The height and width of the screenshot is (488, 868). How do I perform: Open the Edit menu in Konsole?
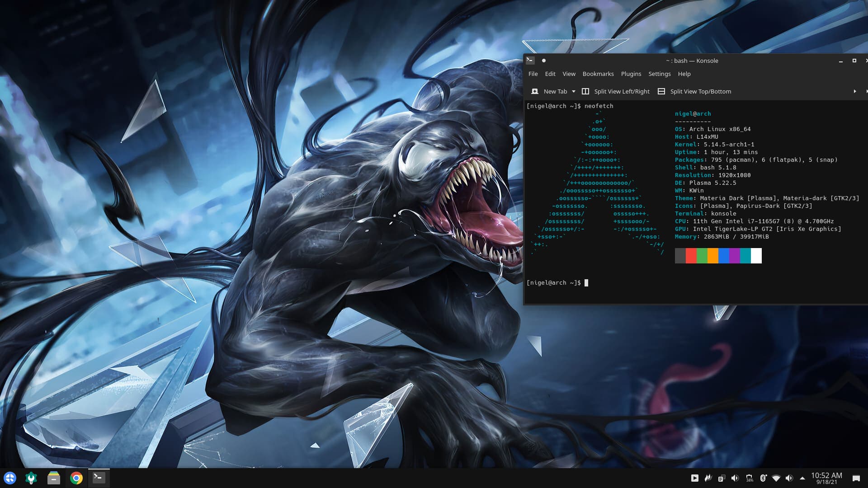[x=550, y=74]
